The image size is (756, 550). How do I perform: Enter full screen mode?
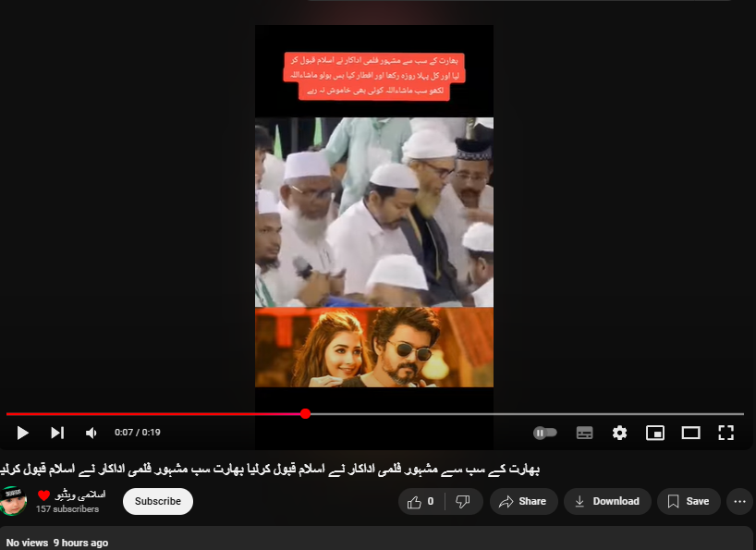(x=726, y=433)
